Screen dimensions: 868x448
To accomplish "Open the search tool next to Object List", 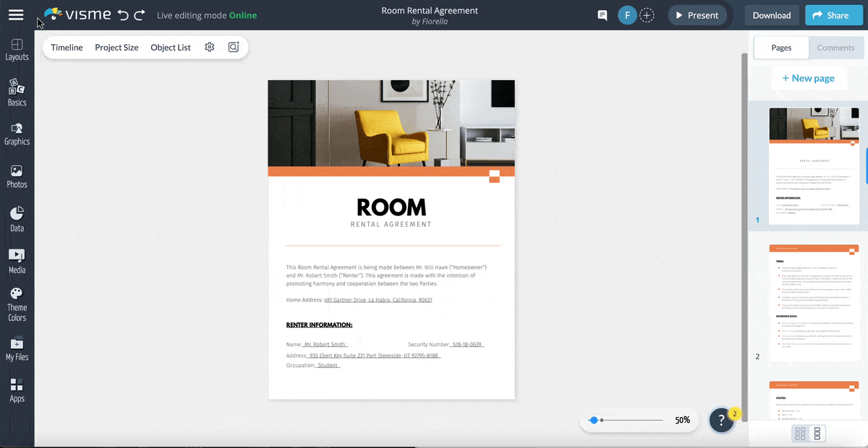I will click(233, 46).
